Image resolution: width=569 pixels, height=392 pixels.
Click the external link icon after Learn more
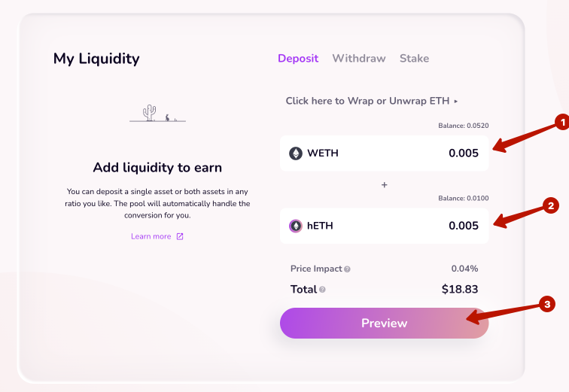pyautogui.click(x=180, y=236)
